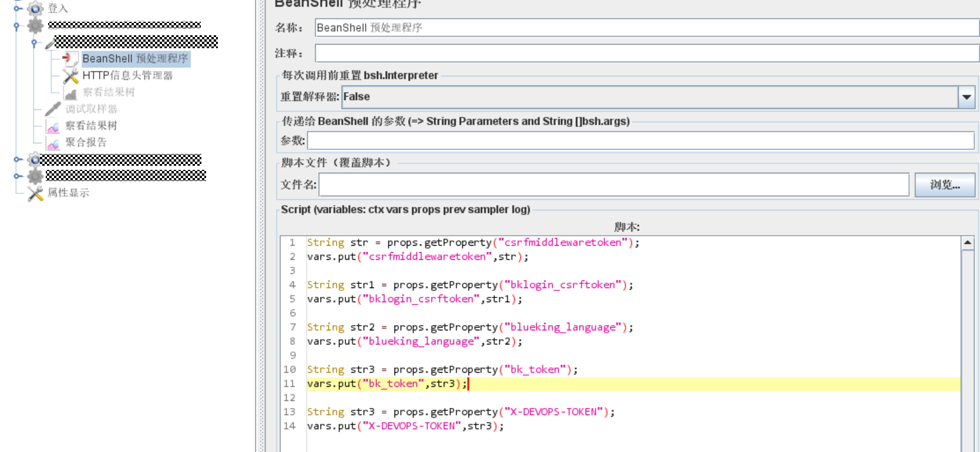Click the 浏览... browse button
The height and width of the screenshot is (452, 980).
coord(945,185)
